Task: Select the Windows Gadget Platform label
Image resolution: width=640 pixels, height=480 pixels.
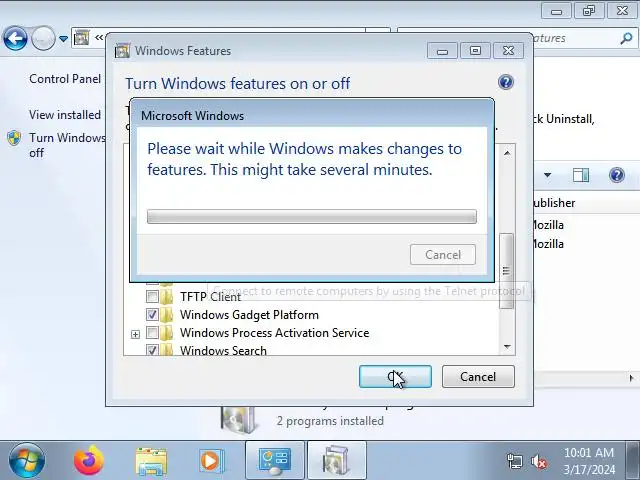Action: 249,315
